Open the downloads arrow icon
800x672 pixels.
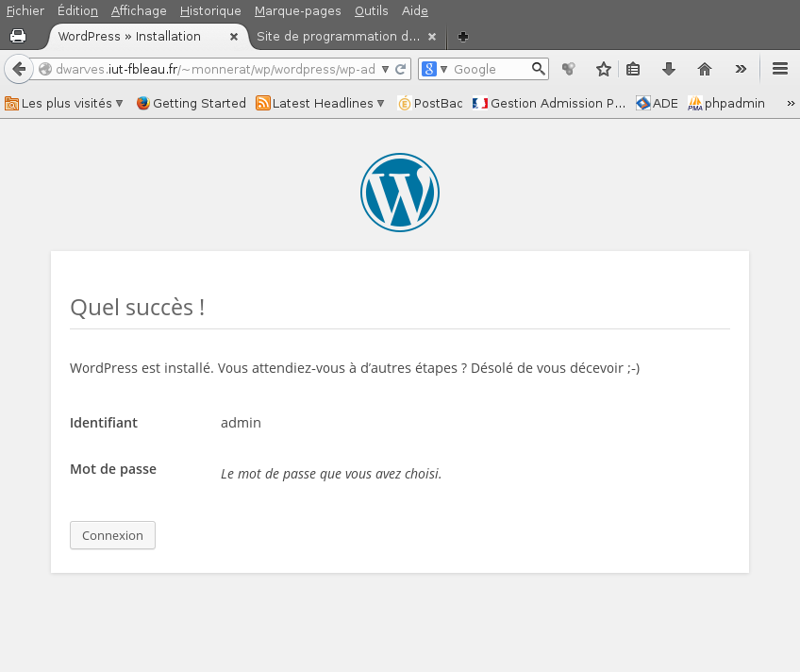coord(668,69)
